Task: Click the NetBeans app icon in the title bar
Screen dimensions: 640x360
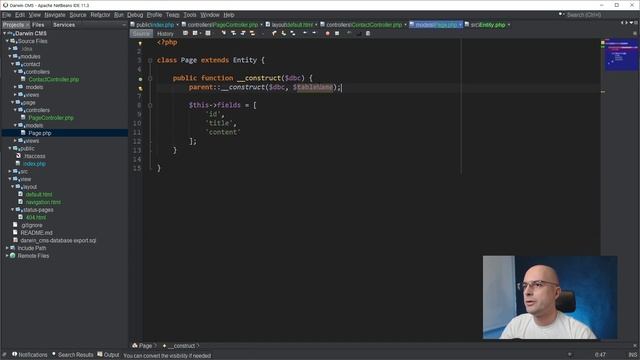Action: [5, 5]
